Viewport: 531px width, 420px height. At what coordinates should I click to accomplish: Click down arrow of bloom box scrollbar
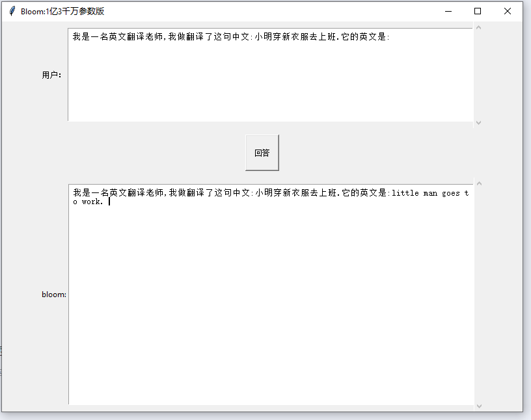(x=479, y=406)
